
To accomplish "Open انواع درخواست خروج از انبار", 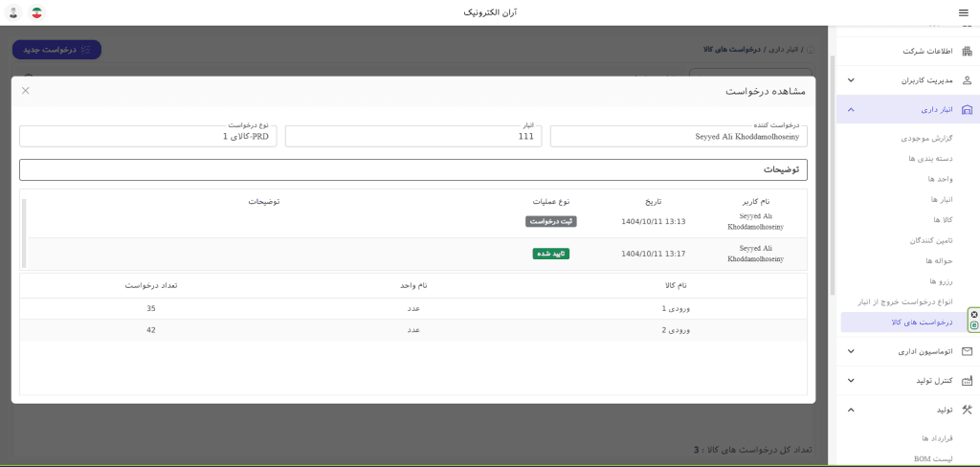I will click(x=905, y=301).
